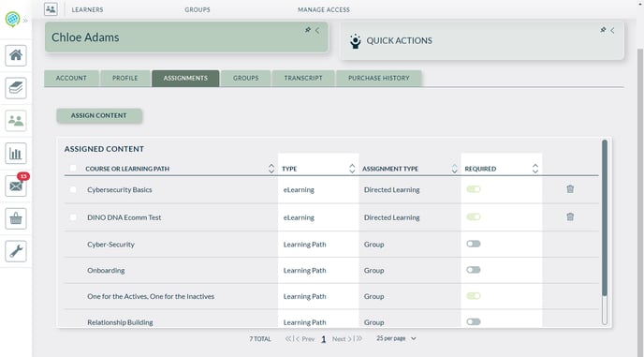This screenshot has width=644, height=357.
Task: Go to first page with double arrow
Action: click(x=288, y=339)
